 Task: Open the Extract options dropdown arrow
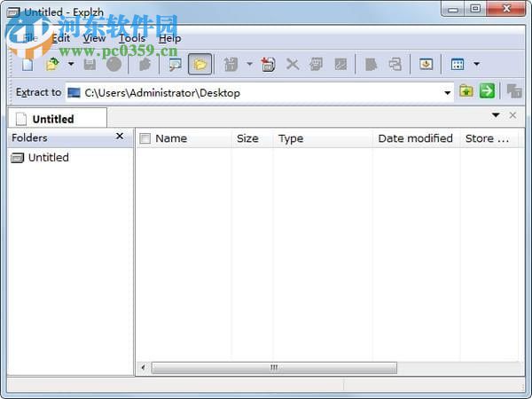click(x=249, y=64)
